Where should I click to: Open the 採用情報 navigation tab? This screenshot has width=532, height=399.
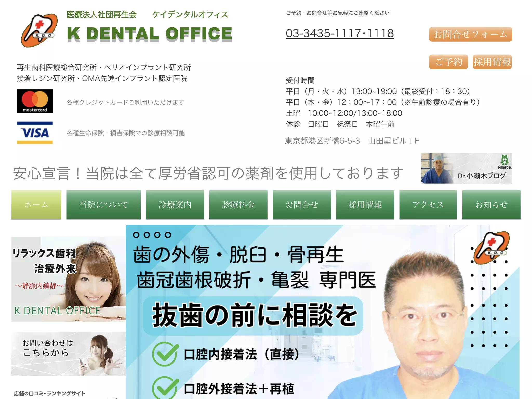tap(365, 205)
